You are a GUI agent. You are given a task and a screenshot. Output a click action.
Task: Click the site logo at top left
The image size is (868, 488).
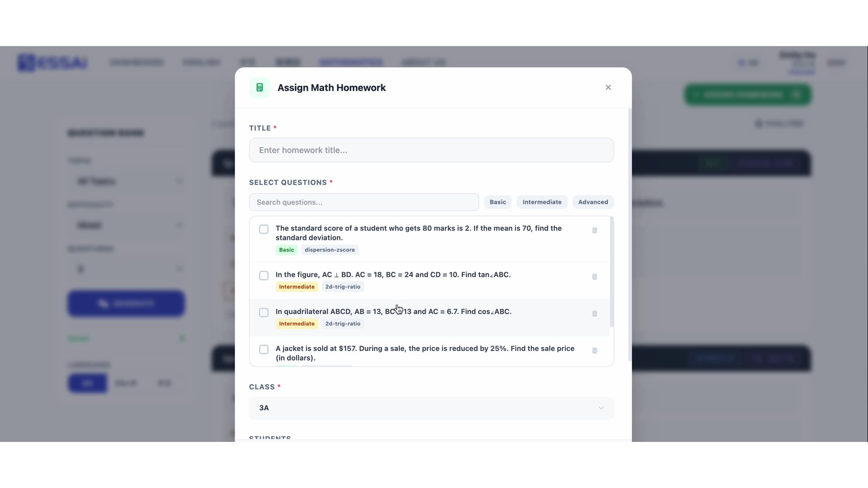pos(52,63)
